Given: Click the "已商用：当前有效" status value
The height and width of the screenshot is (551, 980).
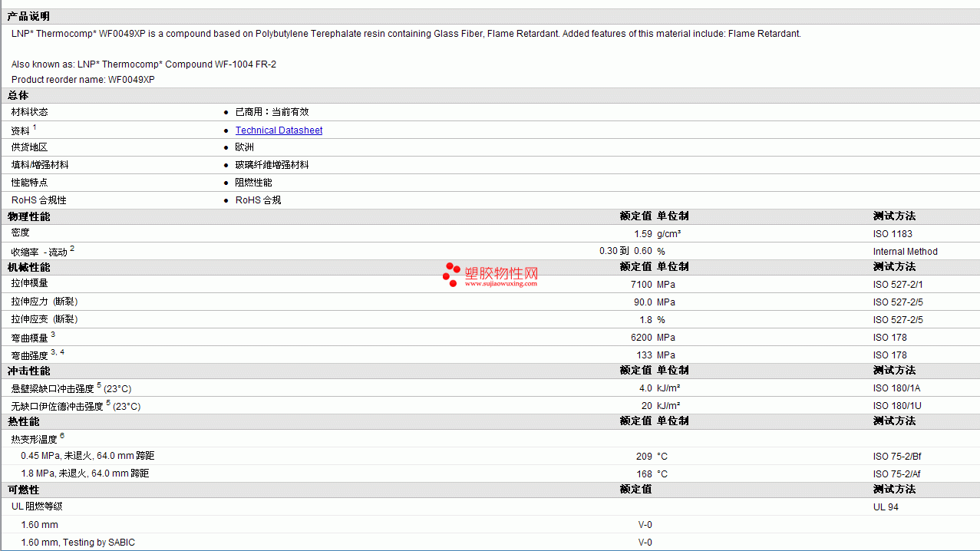Looking at the screenshot, I should pos(272,112).
